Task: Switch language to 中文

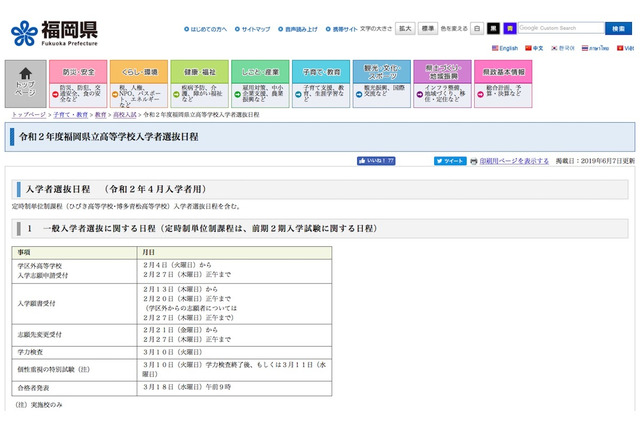Action: pos(534,48)
